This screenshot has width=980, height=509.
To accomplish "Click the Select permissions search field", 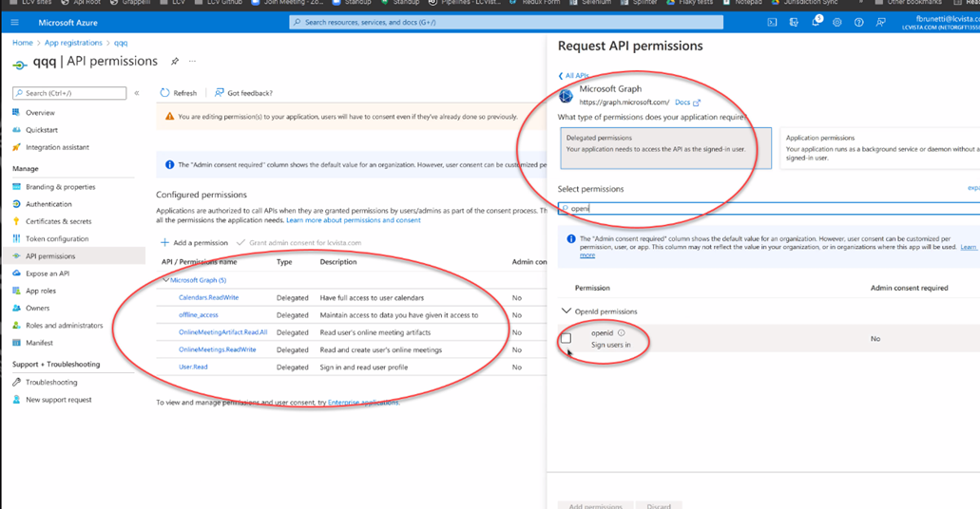I will click(x=760, y=208).
